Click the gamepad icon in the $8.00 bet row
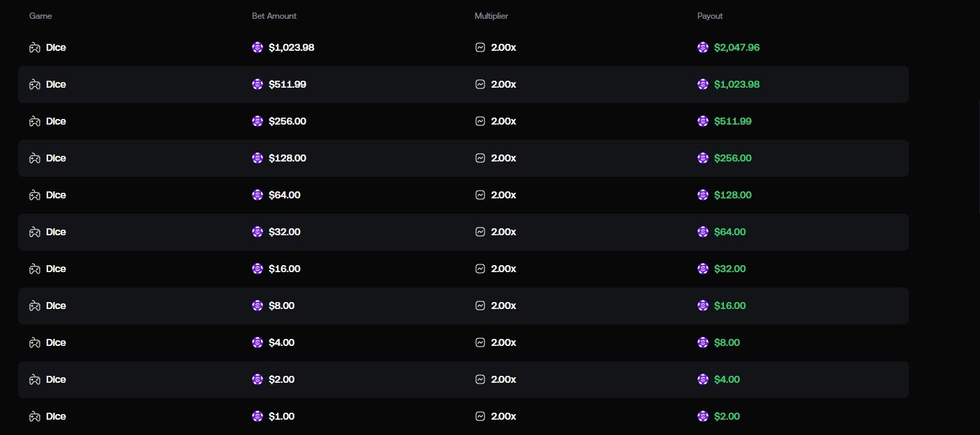 click(34, 306)
